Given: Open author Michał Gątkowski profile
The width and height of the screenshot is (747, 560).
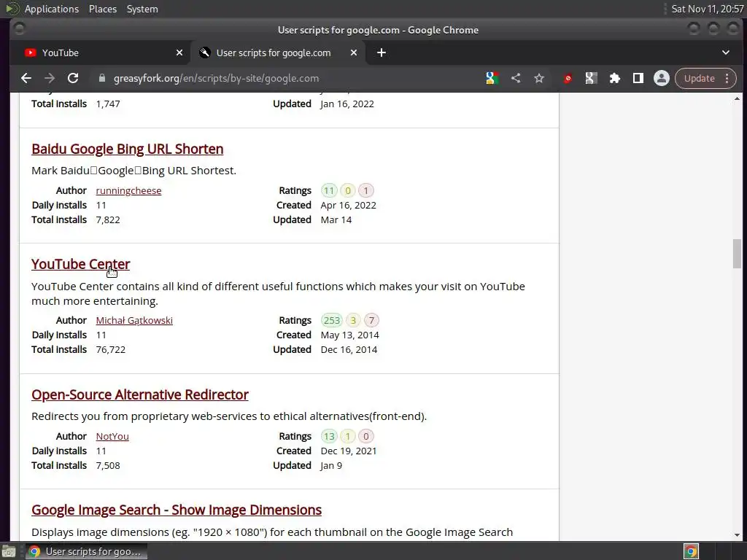Looking at the screenshot, I should click(134, 321).
